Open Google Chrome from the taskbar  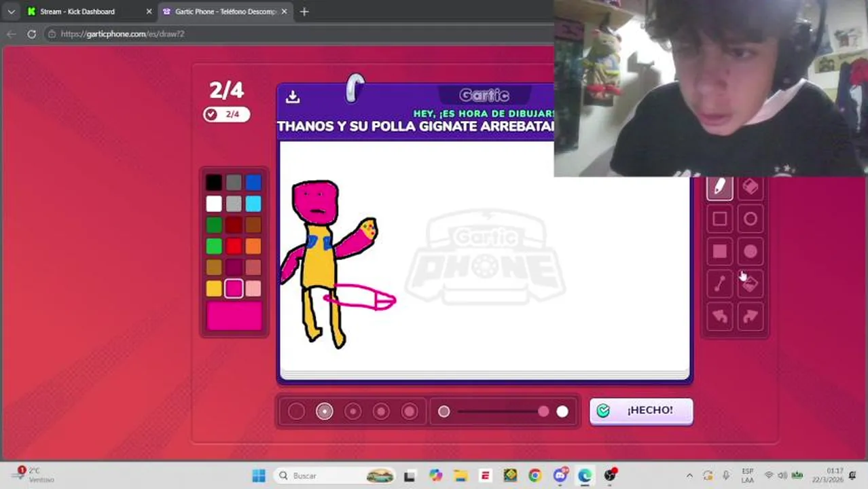535,475
